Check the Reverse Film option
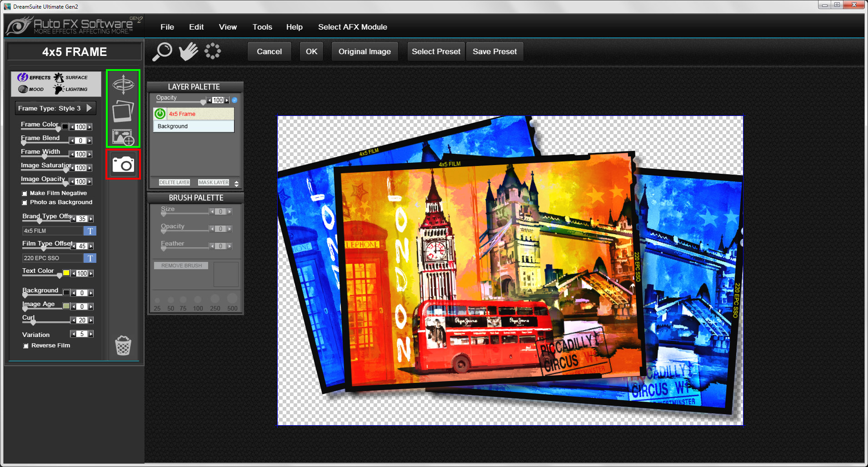This screenshot has height=467, width=868. click(26, 346)
